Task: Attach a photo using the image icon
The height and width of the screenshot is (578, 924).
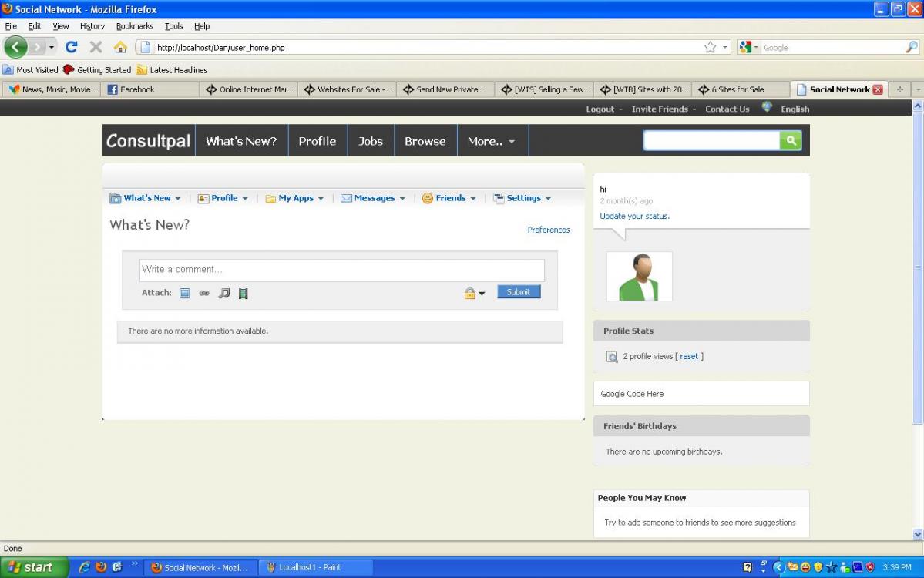Action: (x=184, y=293)
